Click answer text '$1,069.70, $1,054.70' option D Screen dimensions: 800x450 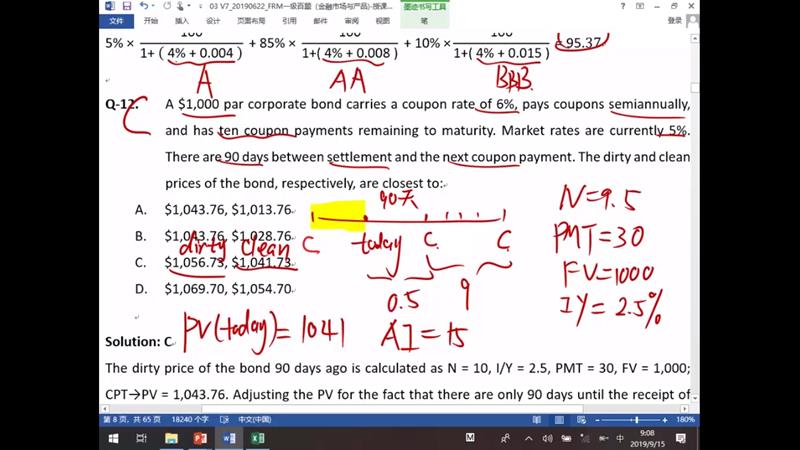tap(228, 289)
